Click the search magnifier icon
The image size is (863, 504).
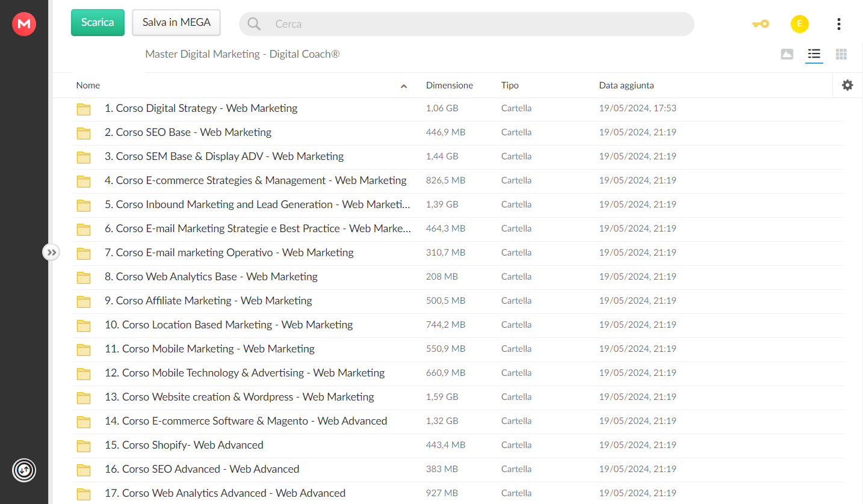click(x=254, y=24)
